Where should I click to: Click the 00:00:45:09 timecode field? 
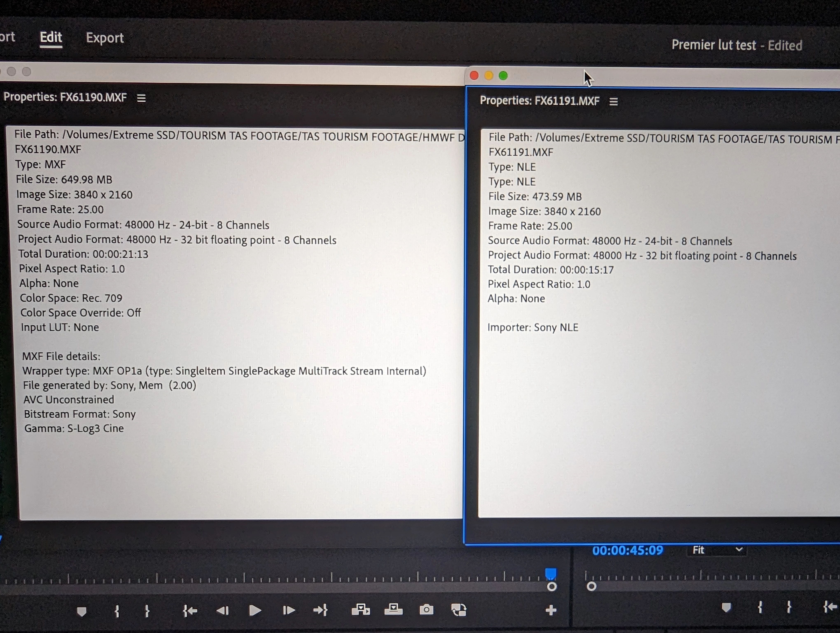click(627, 550)
